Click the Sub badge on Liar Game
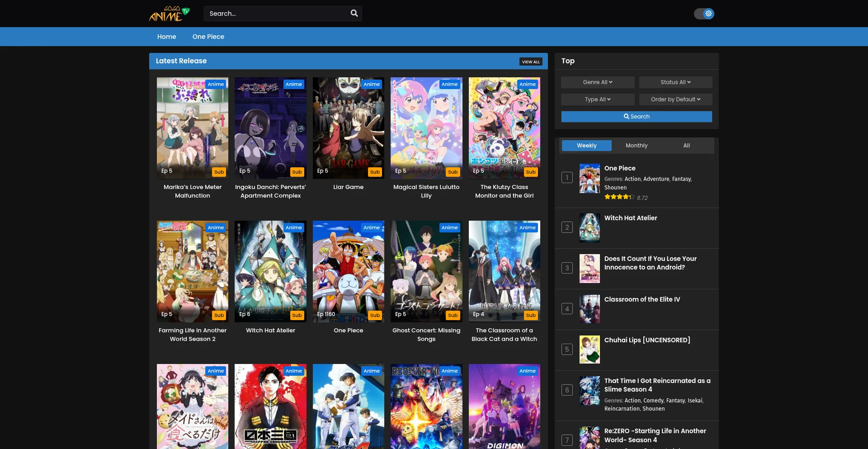868x449 pixels. point(375,172)
